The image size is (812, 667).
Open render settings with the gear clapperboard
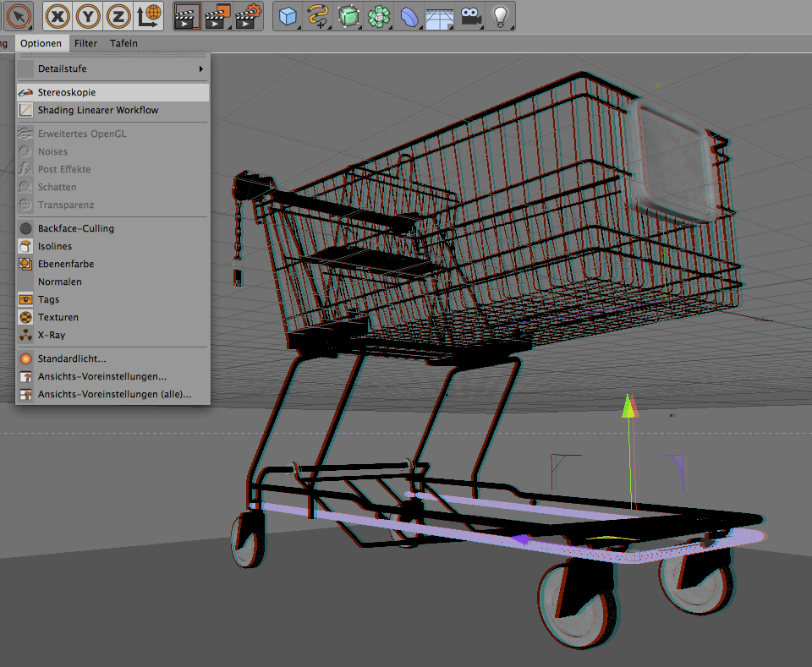tap(248, 15)
